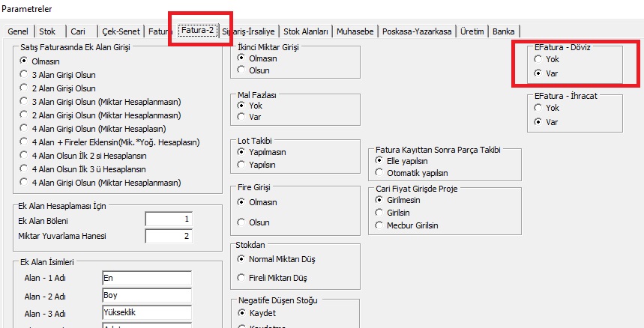Focus the Alan - 3 Adı field

(146, 312)
